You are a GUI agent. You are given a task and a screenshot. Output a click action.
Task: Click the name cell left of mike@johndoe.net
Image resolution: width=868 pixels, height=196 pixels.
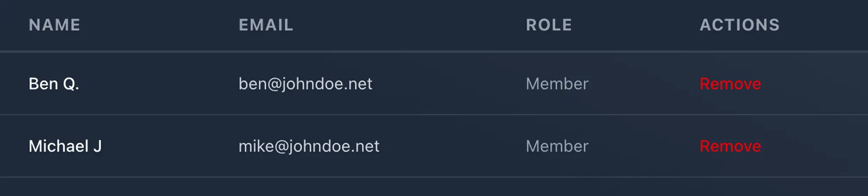click(65, 146)
